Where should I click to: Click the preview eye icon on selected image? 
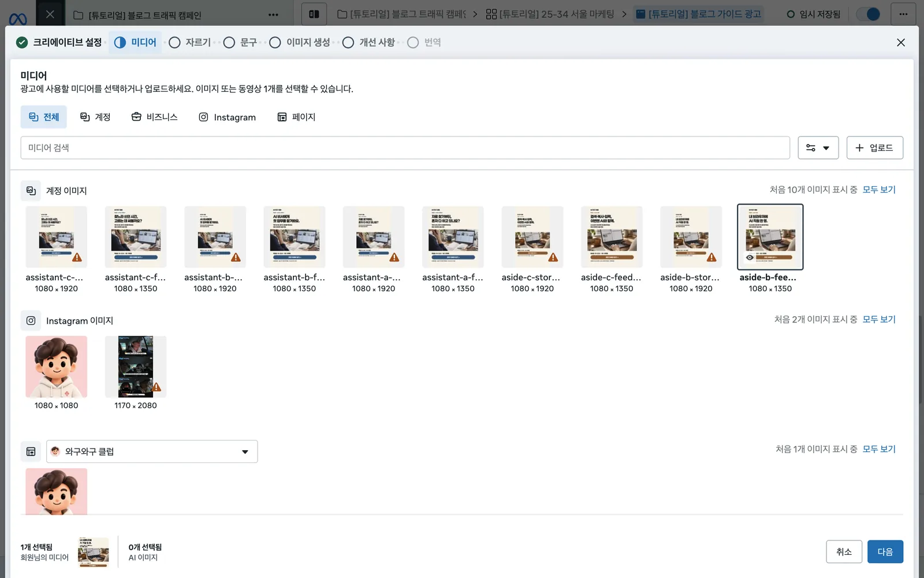pyautogui.click(x=750, y=258)
